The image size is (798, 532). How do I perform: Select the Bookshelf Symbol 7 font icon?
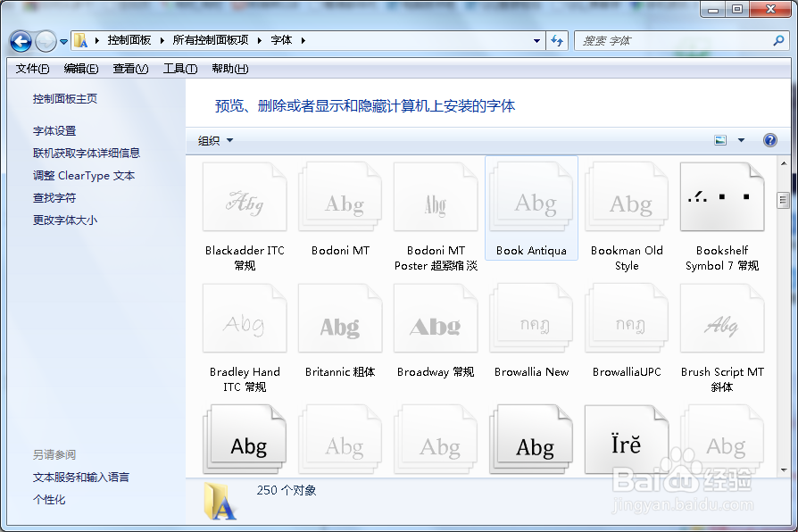(722, 197)
